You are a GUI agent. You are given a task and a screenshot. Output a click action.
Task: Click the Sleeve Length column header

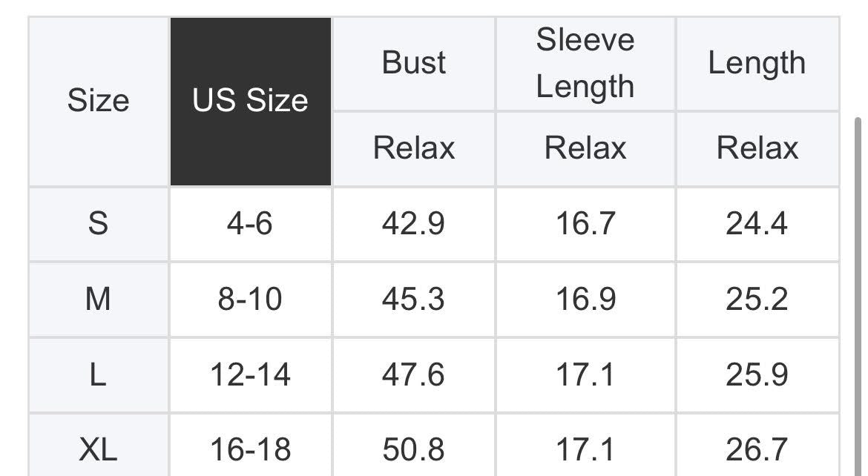click(x=585, y=63)
